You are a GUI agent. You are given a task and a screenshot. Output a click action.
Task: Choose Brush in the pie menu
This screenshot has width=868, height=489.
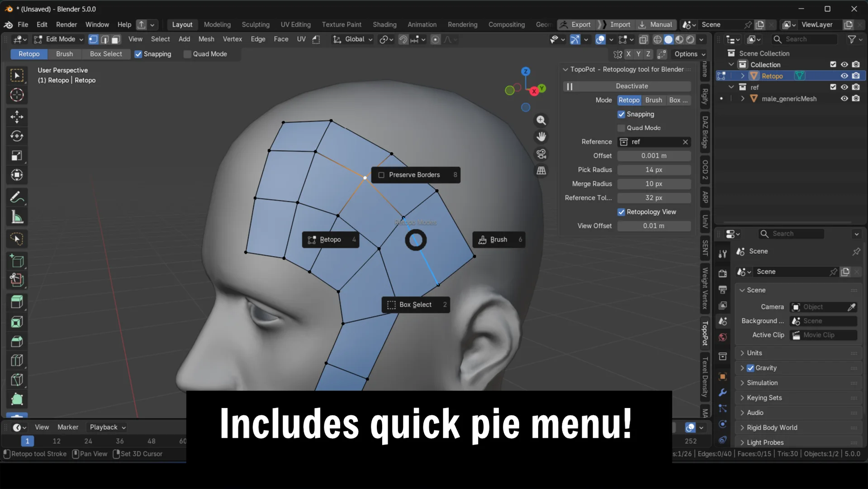point(499,240)
